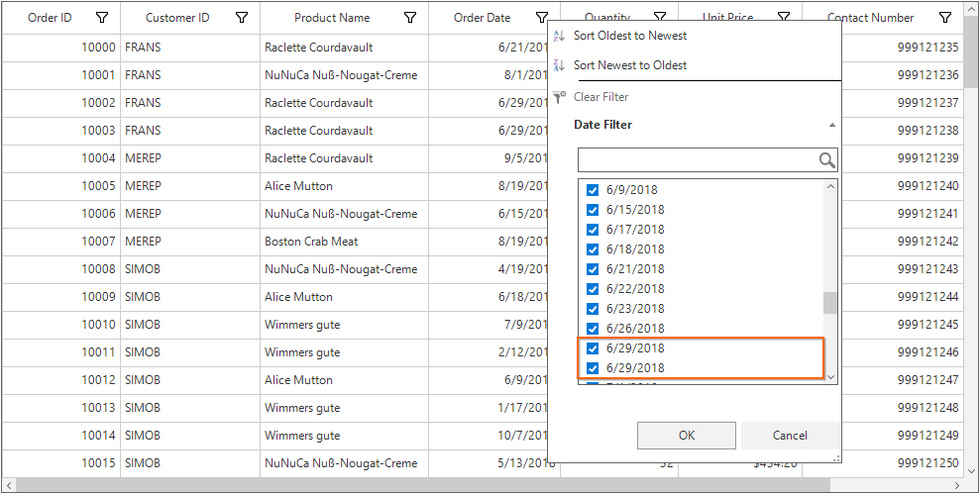
Task: Uncheck the 6/22/2018 date checkbox
Action: [x=593, y=289]
